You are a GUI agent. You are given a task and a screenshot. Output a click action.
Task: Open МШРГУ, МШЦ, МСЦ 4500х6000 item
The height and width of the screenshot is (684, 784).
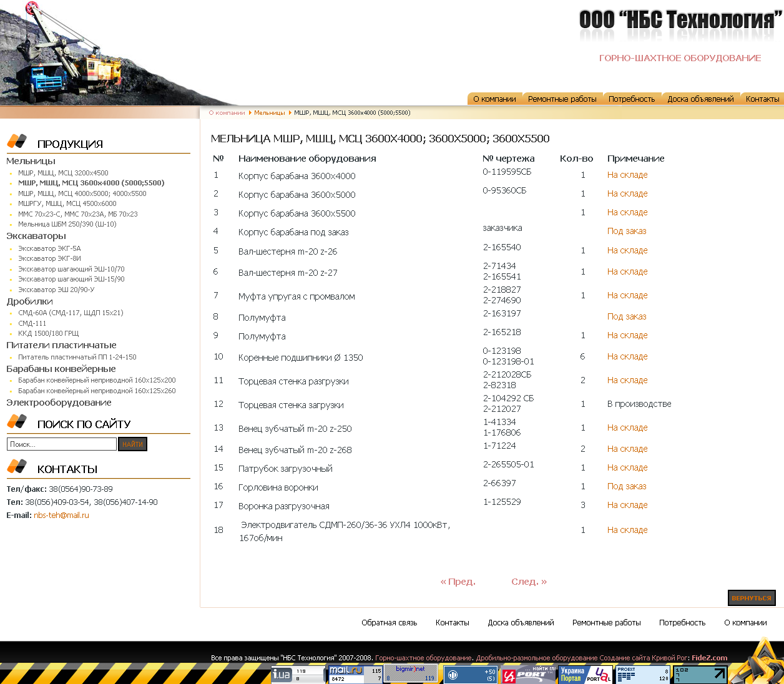[67, 203]
